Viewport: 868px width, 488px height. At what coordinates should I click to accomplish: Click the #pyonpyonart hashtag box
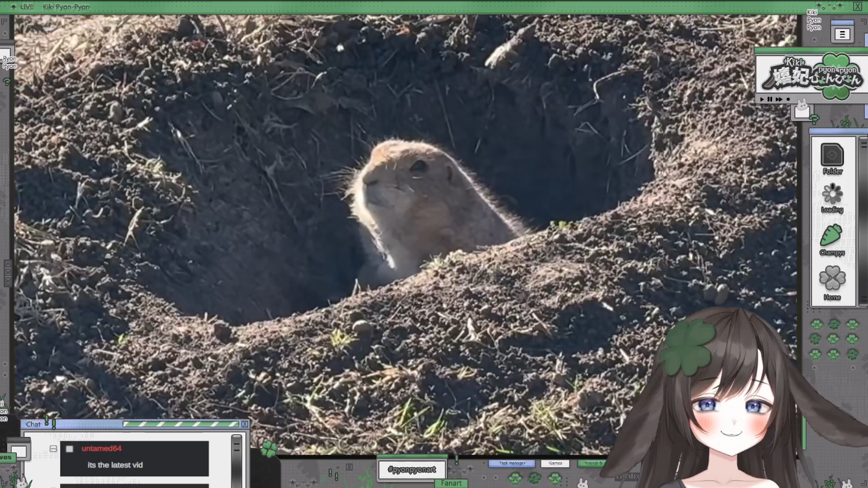click(x=412, y=470)
